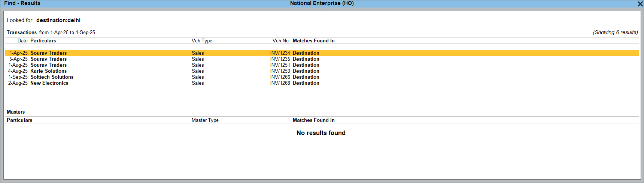Image resolution: width=644 pixels, height=183 pixels.
Task: Click the search term destination:delhi
Action: click(58, 20)
